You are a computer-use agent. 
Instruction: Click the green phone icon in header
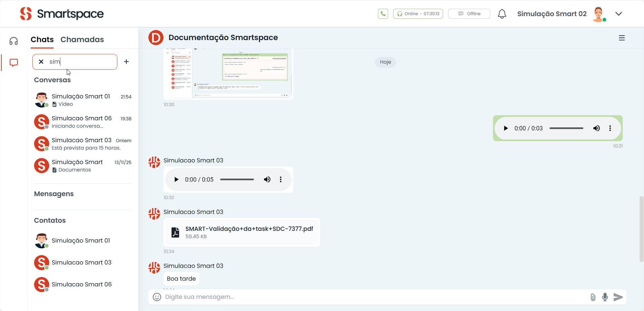[x=383, y=14]
